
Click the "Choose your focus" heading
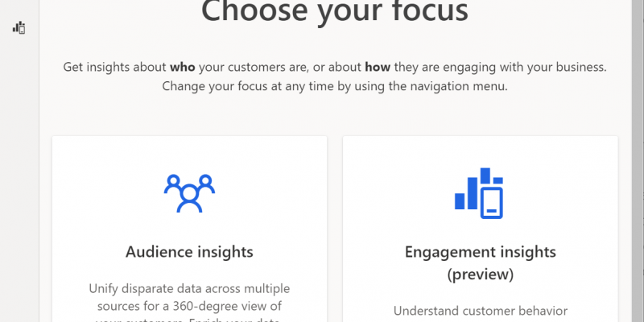(335, 10)
